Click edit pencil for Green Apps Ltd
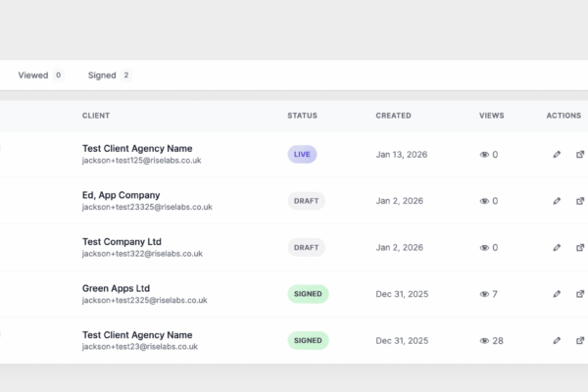 557,294
